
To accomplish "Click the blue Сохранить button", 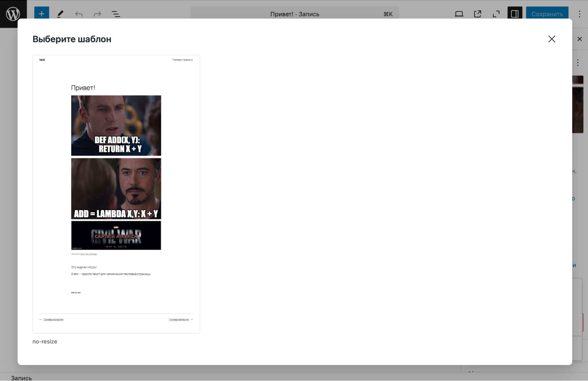I will (x=547, y=14).
